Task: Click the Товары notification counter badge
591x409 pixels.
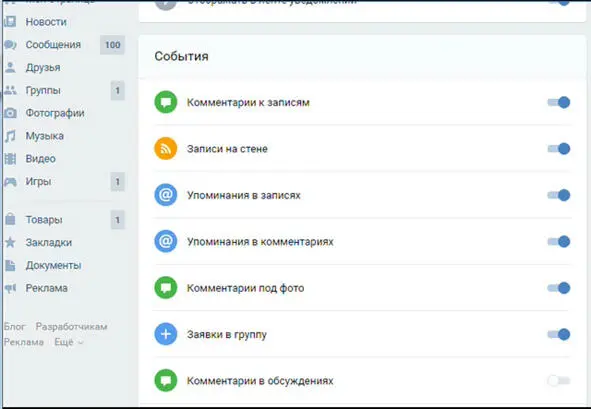Action: point(118,220)
